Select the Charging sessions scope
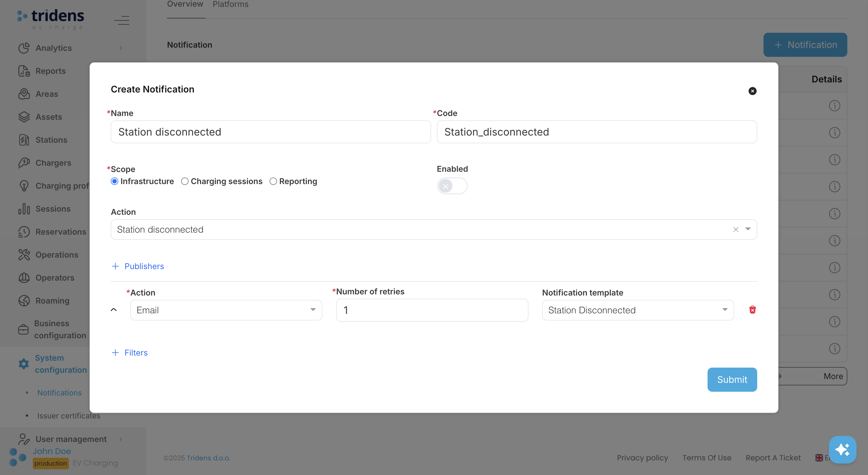This screenshot has width=868, height=475. pyautogui.click(x=185, y=181)
